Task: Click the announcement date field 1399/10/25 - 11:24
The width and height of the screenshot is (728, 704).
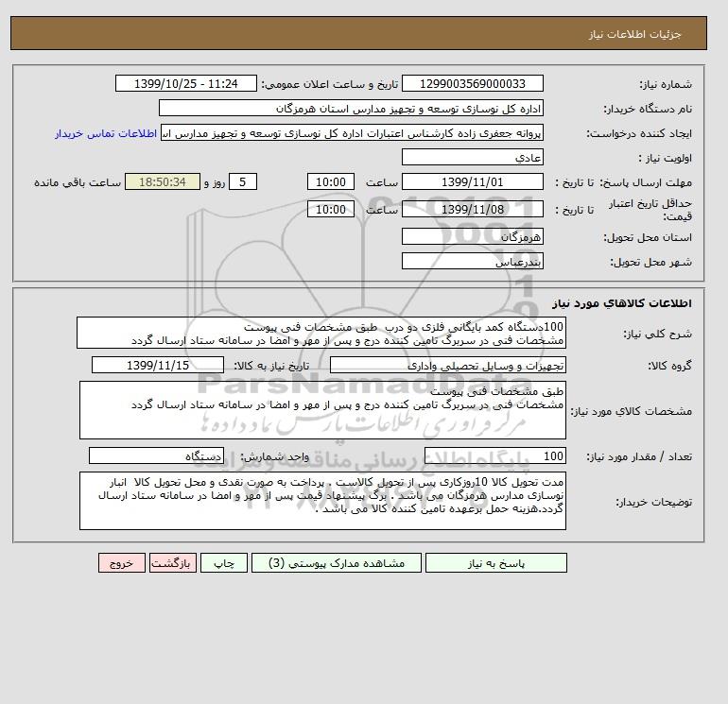Action: coord(185,83)
